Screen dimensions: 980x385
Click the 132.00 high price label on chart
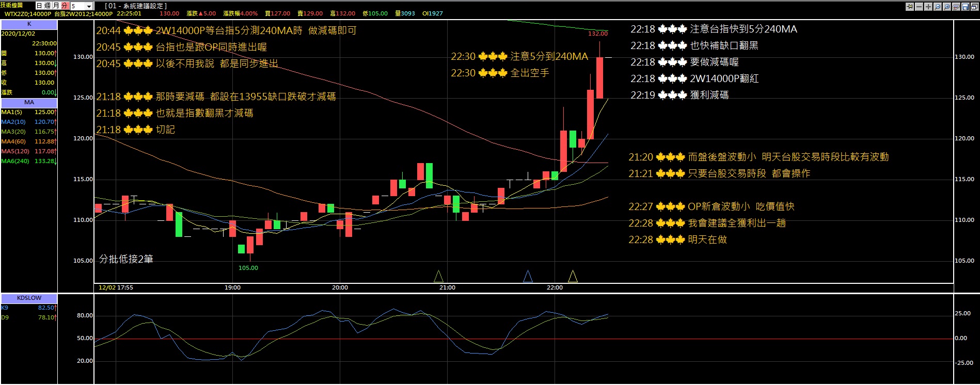coord(598,34)
